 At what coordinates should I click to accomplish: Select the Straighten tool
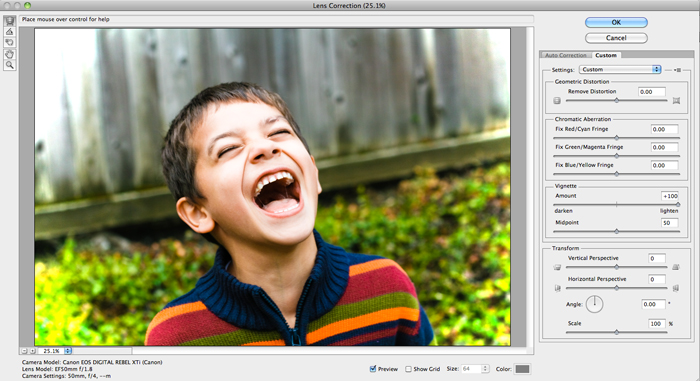[x=9, y=32]
